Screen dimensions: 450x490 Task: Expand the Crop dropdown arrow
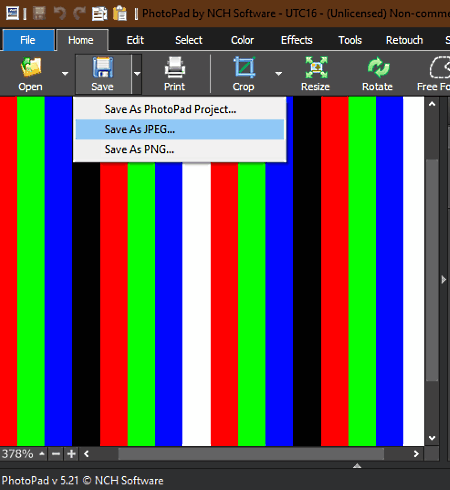278,74
